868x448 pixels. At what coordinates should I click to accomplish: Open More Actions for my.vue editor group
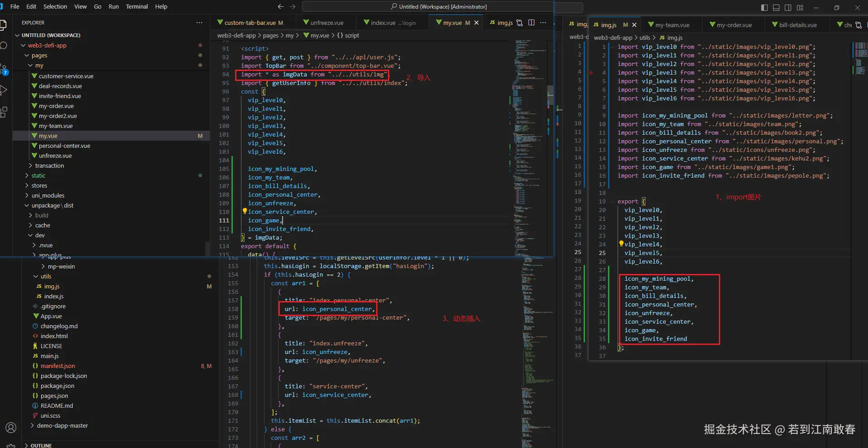543,23
